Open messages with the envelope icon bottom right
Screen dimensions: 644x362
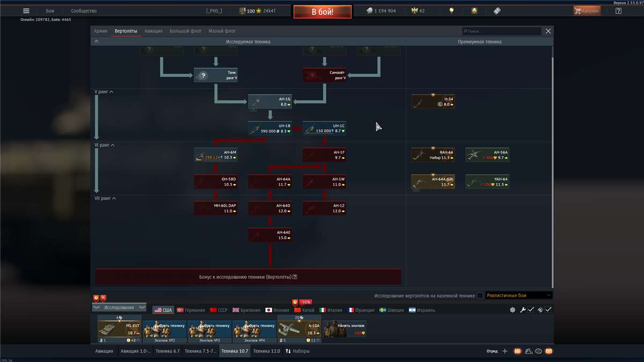pos(548,351)
